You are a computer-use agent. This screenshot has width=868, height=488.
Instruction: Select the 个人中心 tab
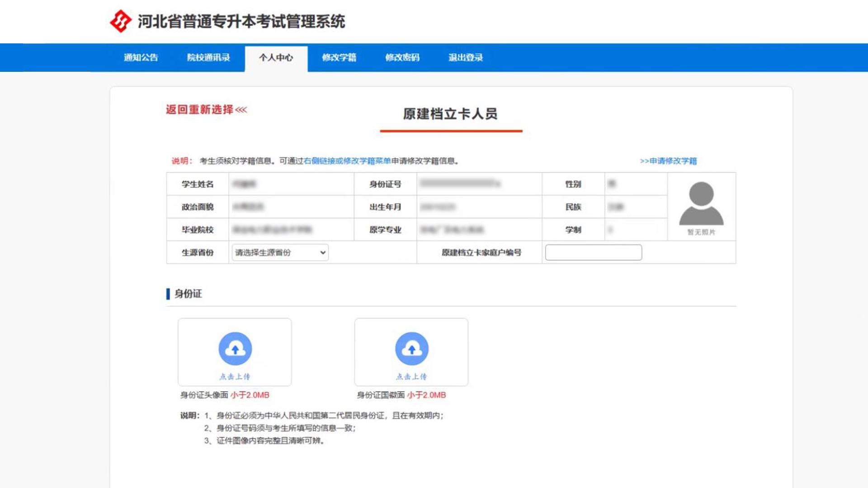pos(276,58)
